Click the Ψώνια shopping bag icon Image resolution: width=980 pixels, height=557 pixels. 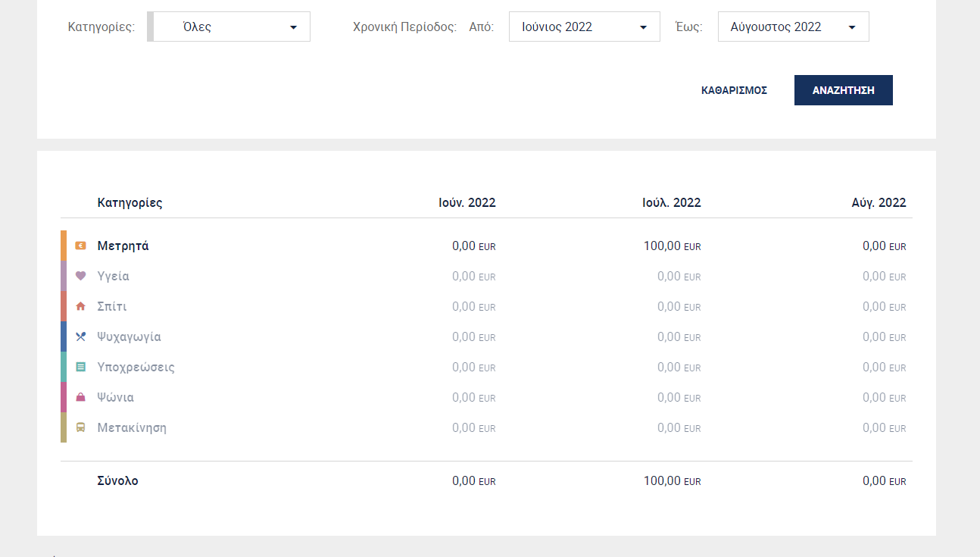tap(80, 397)
